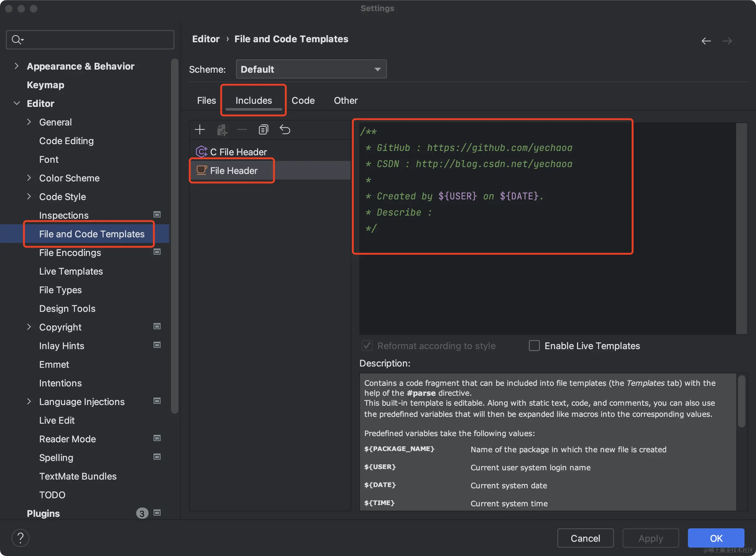Switch to the Files tab
756x556 pixels.
tap(206, 100)
